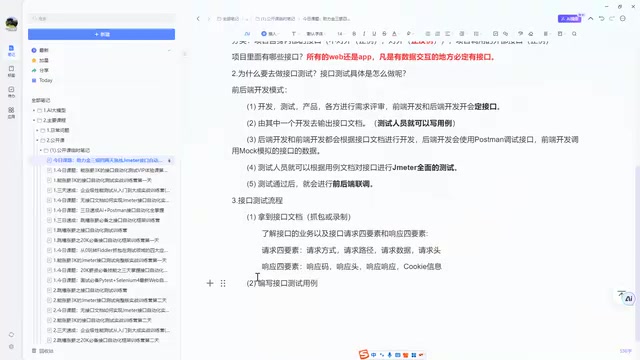Click into the search field atop the sidebar

102,19
